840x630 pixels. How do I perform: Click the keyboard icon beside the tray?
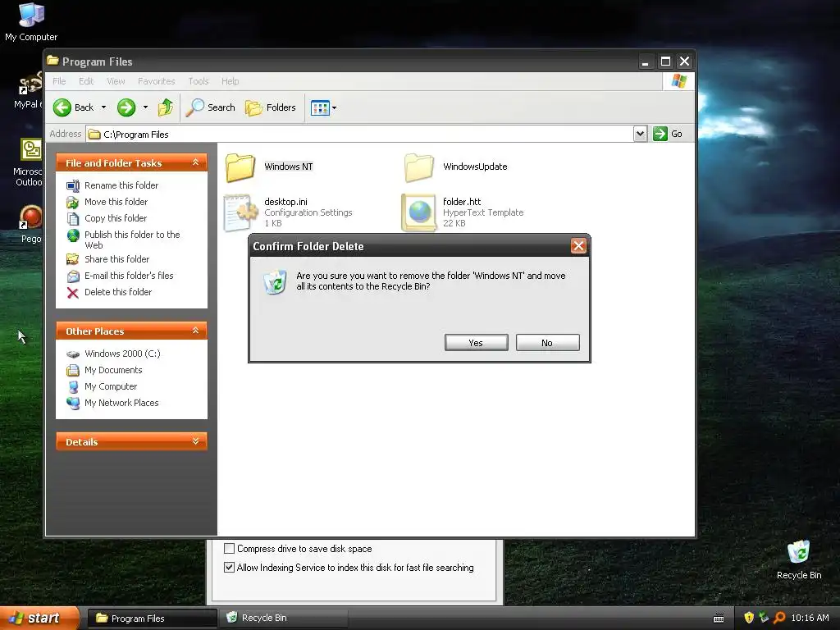(719, 619)
